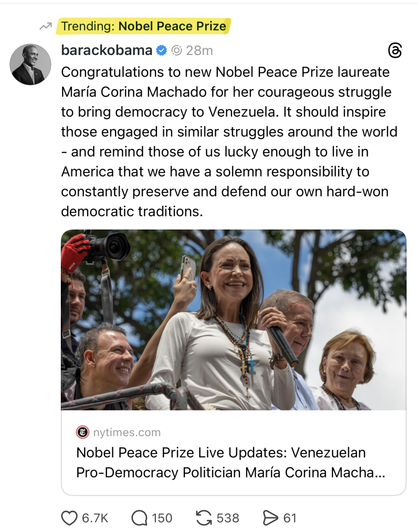Open the nytimes.com source link
Image resolution: width=418 pixels, height=532 pixels.
click(127, 432)
